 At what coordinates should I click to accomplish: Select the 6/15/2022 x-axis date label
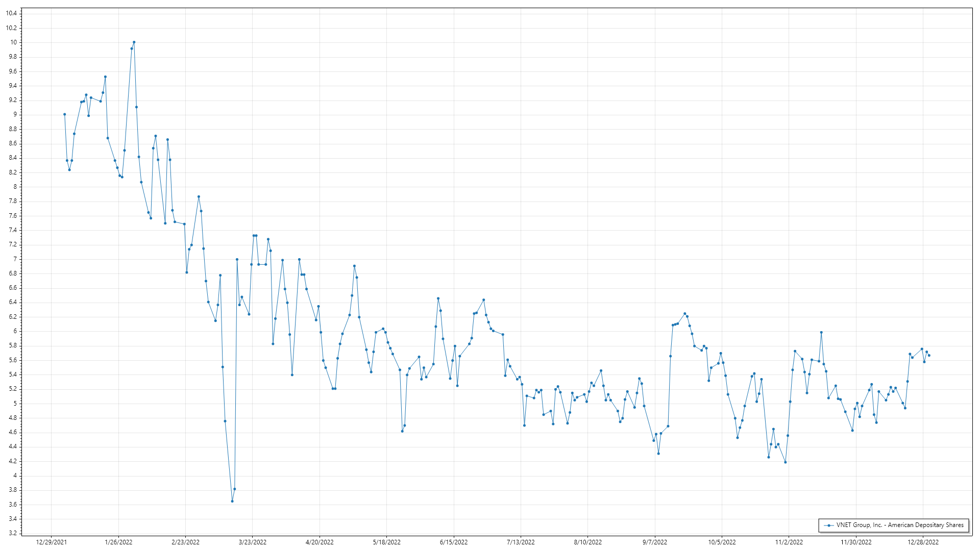(454, 542)
